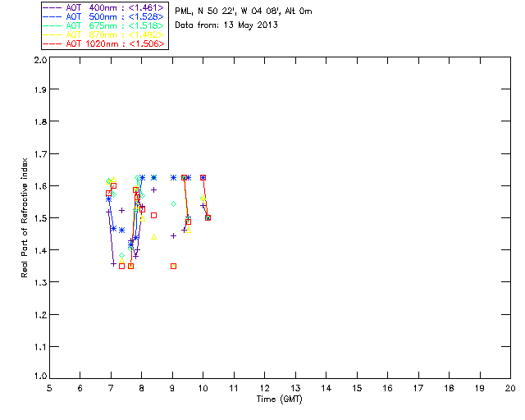Click the yellow triangle marker near 8.4h at 1.44
Image resolution: width=525 pixels, height=420 pixels.
coord(153,237)
